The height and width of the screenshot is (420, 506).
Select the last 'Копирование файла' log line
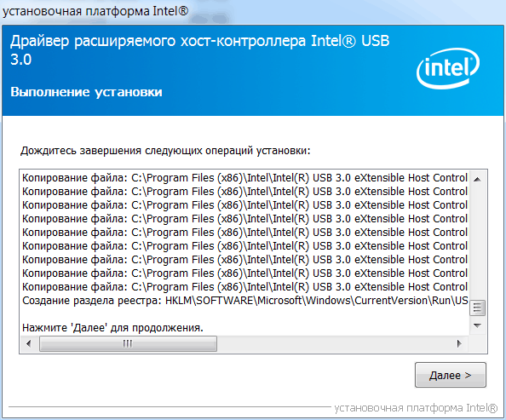[x=244, y=287]
